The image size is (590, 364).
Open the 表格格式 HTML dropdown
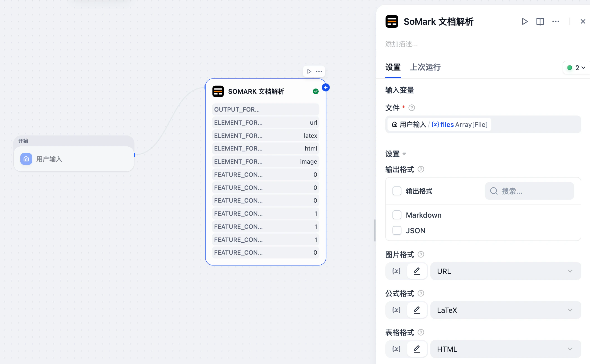coord(505,349)
